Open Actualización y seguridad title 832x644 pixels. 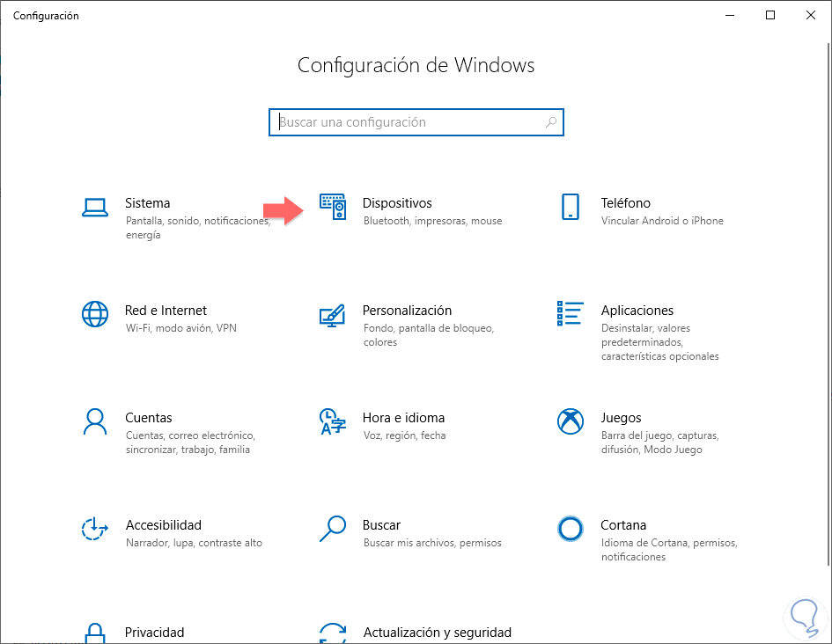(438, 633)
